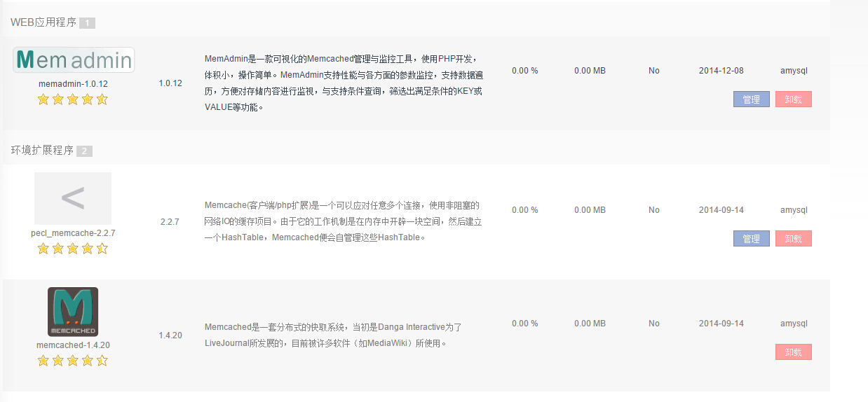The width and height of the screenshot is (868, 402).
Task: Uninstall memcached using its 卸载 button
Action: (793, 352)
